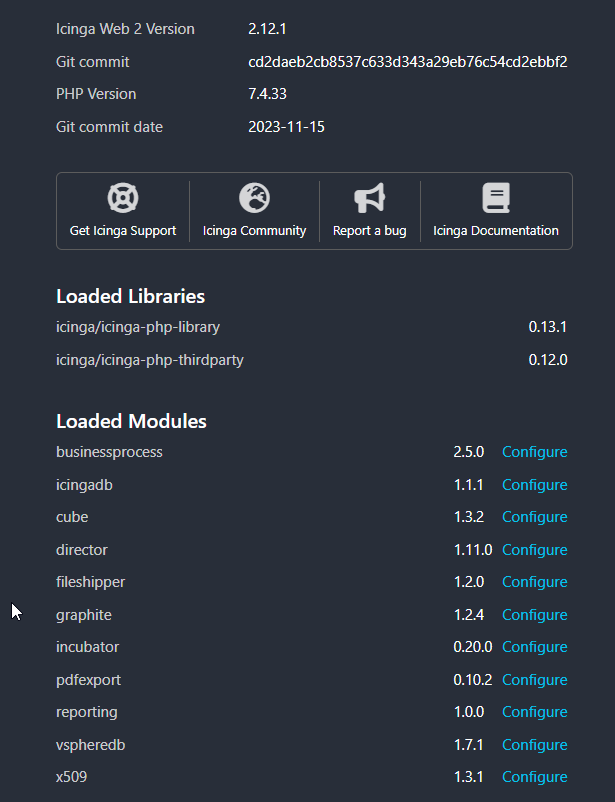Open Report a bug link text

[369, 231]
